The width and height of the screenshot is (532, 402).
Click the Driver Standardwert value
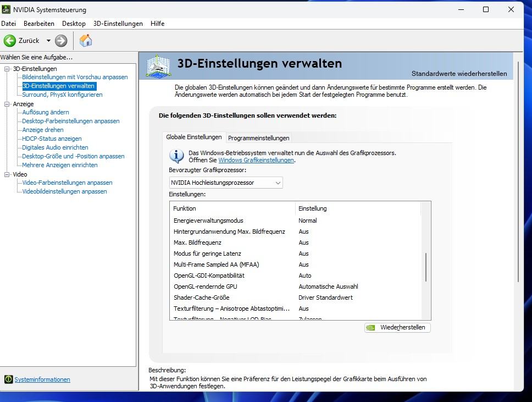tap(325, 298)
